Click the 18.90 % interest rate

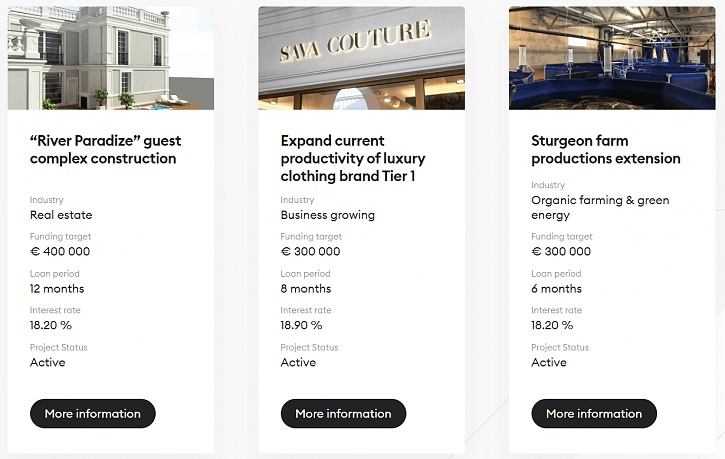click(301, 325)
